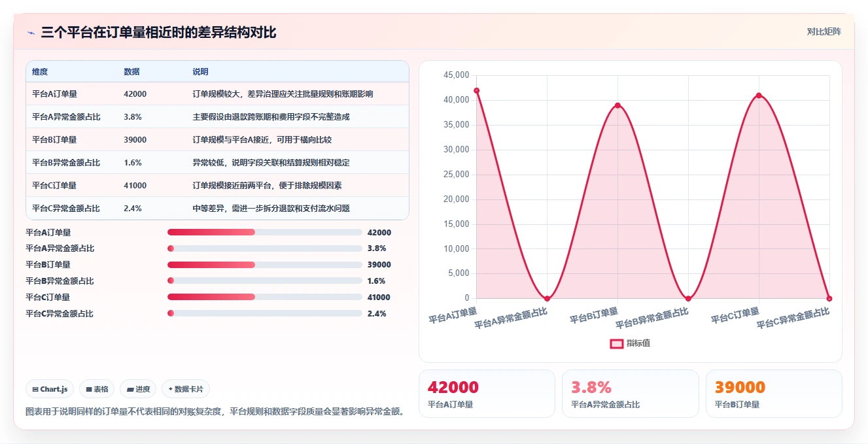Click chart data point for 平台C异常金额占比
Screen dimensions: 868x444
click(x=829, y=299)
